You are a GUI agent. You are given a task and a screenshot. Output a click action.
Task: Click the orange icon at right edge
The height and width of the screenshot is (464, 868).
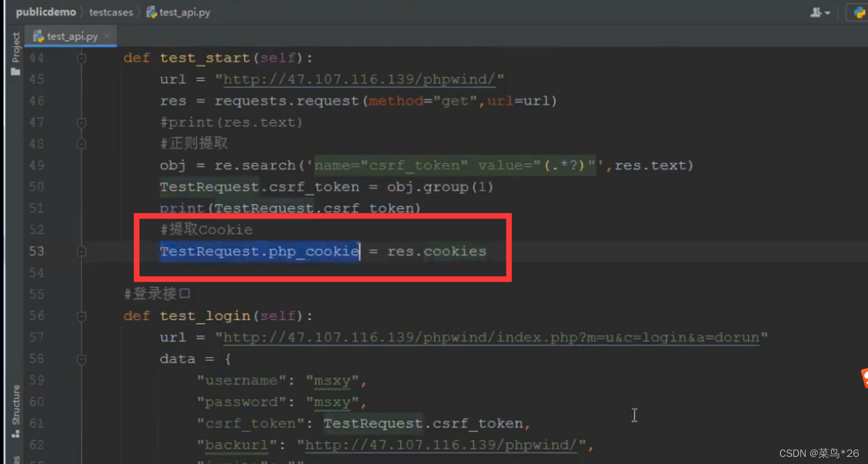[864, 378]
